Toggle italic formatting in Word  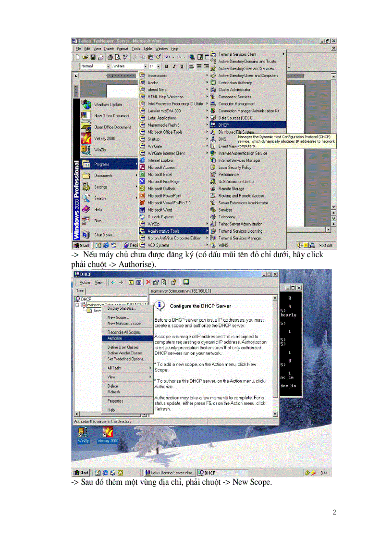point(174,66)
